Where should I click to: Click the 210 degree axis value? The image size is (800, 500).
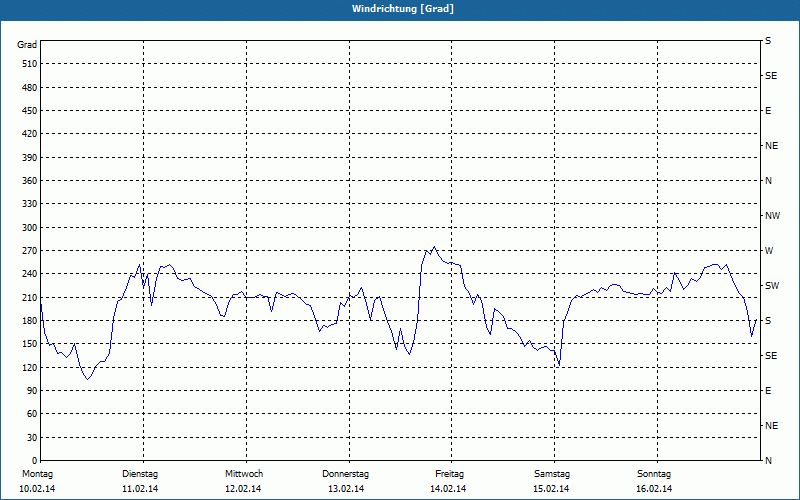click(30, 297)
